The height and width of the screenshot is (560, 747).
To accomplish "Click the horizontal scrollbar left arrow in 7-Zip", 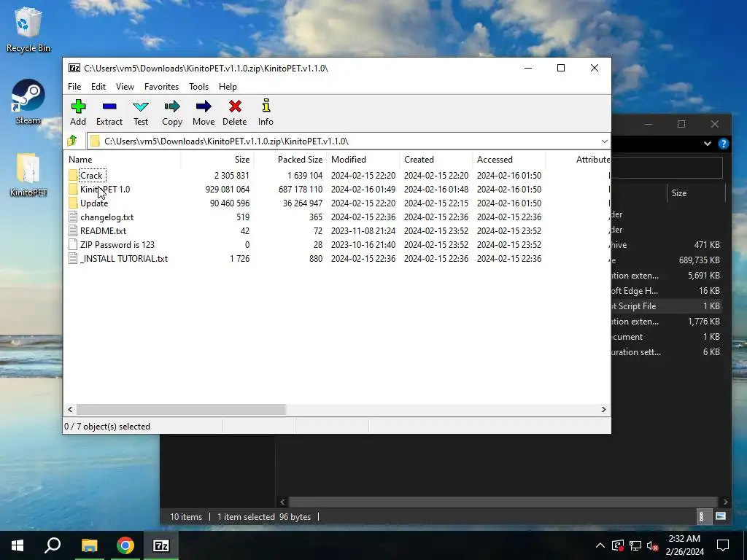I will click(71, 410).
